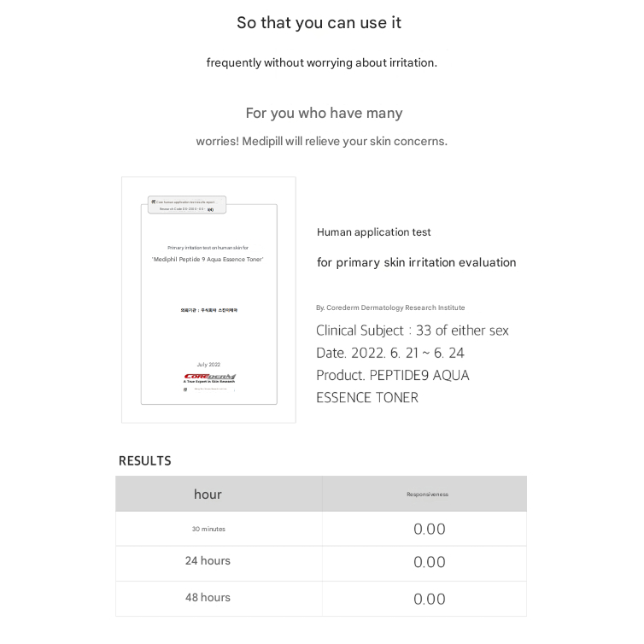644x644 pixels.
Task: Click the 'July 2022' date on the report
Action: click(208, 365)
